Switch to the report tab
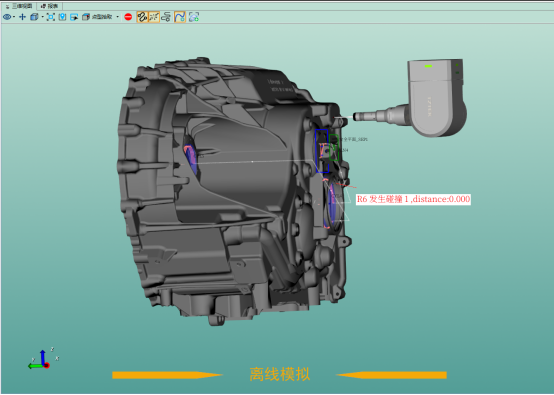The width and height of the screenshot is (554, 395). tap(49, 6)
